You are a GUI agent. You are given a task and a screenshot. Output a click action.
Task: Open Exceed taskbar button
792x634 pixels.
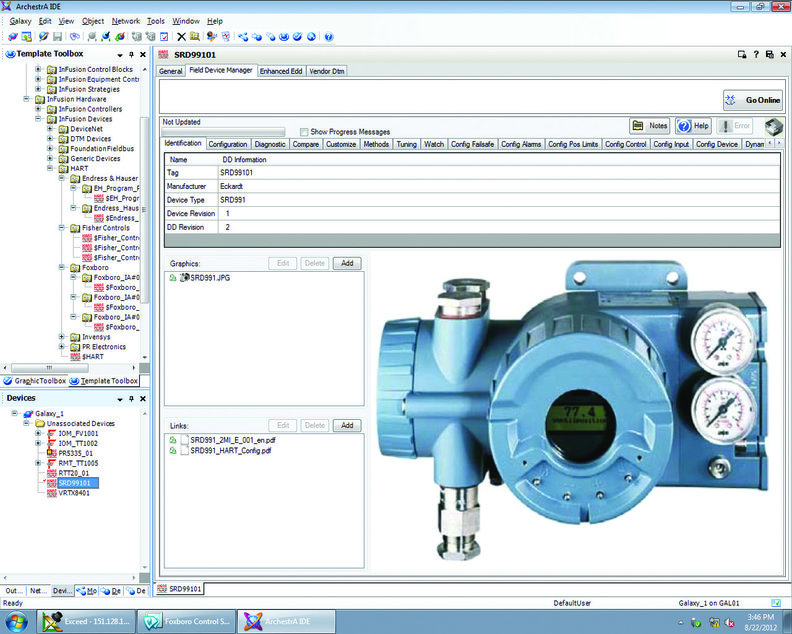coord(87,621)
